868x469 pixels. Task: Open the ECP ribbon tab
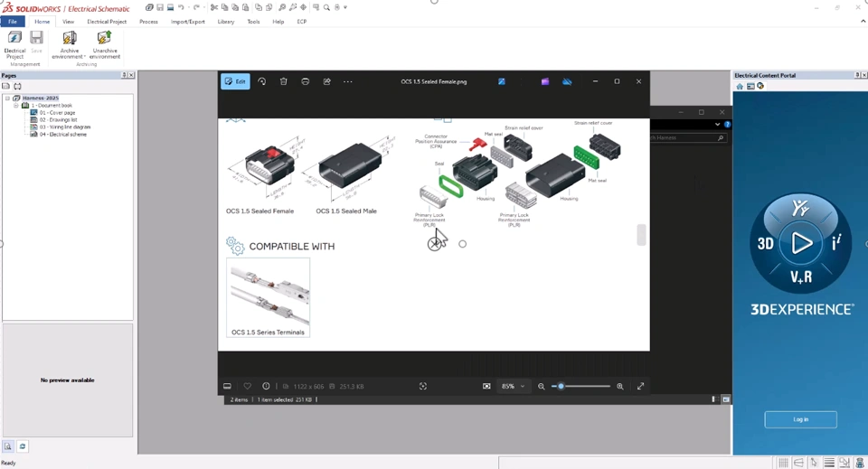[302, 22]
